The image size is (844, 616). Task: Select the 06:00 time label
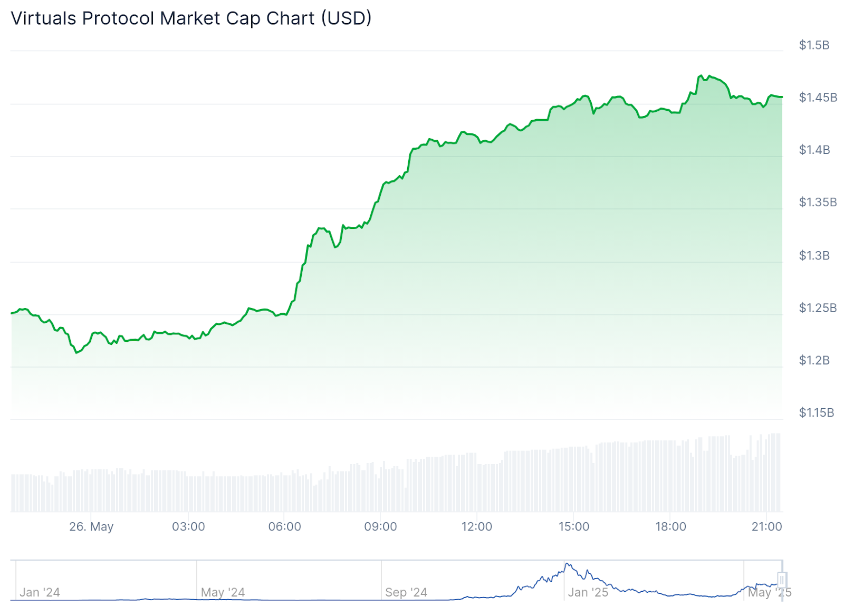pos(285,527)
